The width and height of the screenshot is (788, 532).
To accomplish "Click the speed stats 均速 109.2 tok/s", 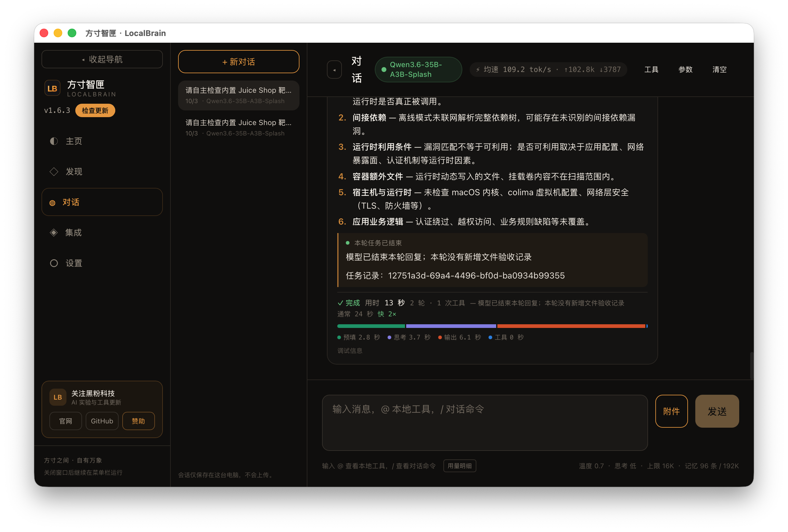I will pos(548,70).
